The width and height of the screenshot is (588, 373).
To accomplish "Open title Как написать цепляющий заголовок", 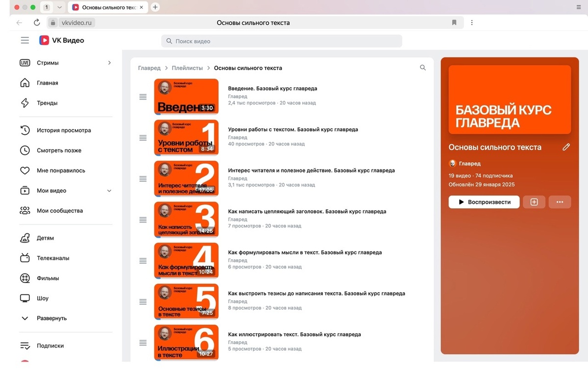I will [307, 212].
